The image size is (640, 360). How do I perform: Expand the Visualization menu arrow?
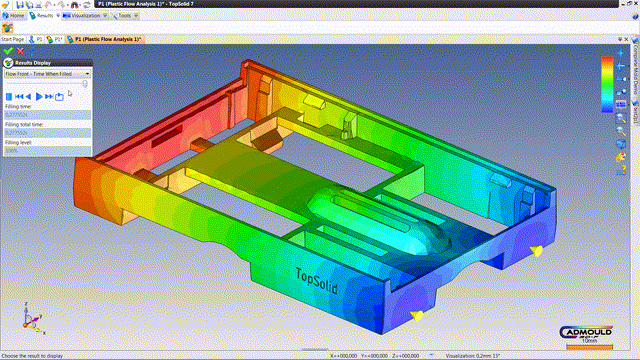click(105, 16)
